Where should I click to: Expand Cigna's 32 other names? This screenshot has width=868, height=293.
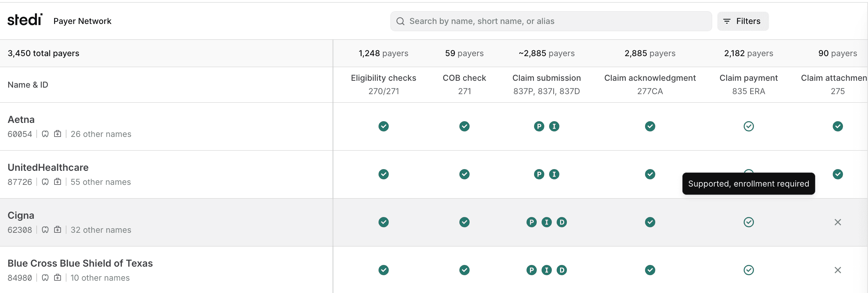point(101,230)
